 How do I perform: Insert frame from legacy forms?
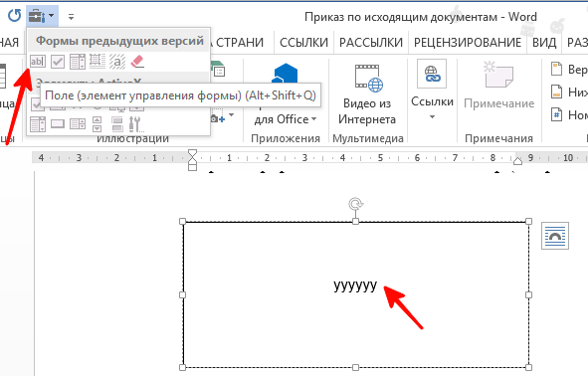click(x=98, y=61)
